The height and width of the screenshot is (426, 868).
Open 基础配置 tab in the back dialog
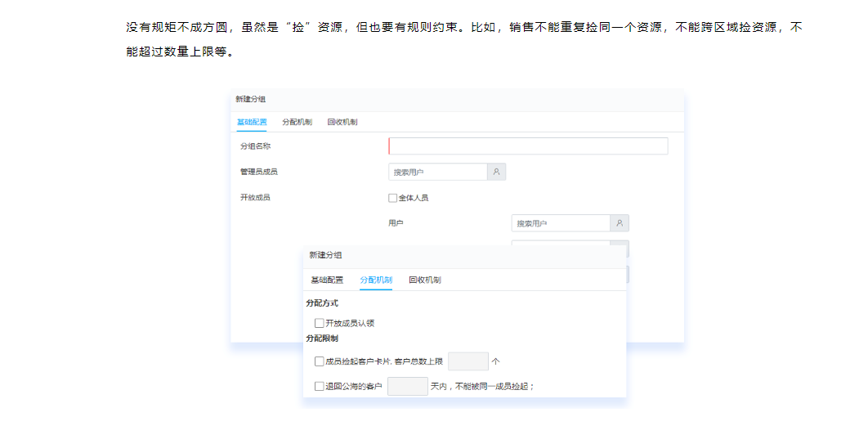[252, 122]
